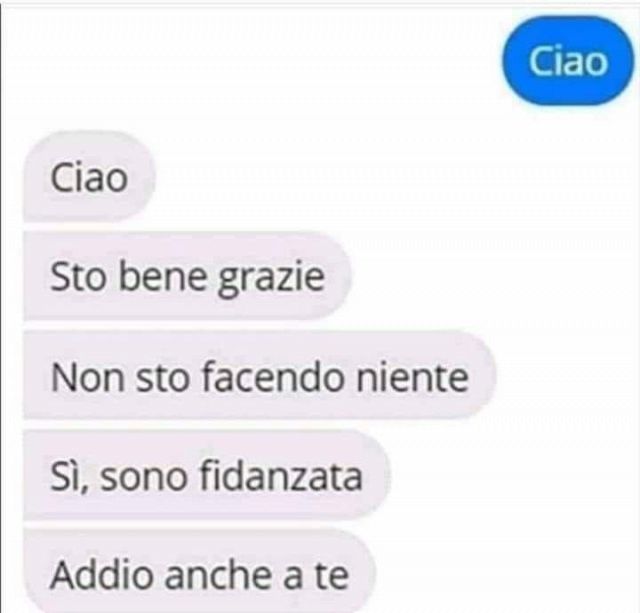Click the word "fidanzata" in the chat
Image resolution: width=640 pixels, height=613 pixels.
tap(281, 475)
